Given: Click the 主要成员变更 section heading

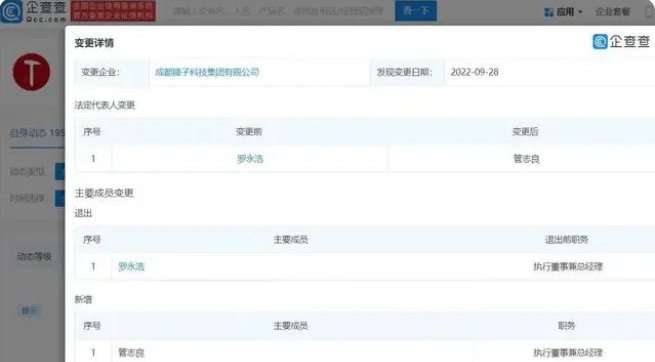Looking at the screenshot, I should 104,193.
